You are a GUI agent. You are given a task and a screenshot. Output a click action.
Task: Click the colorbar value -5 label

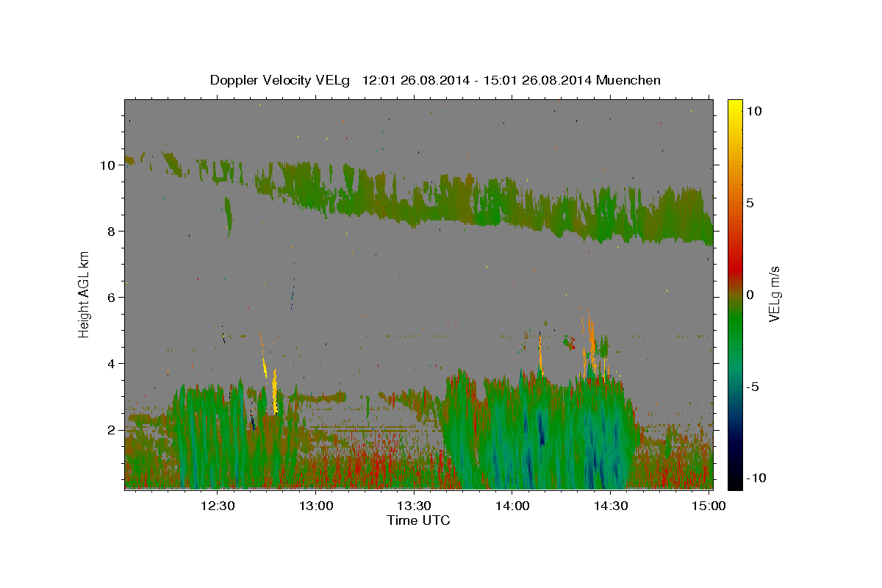[753, 387]
